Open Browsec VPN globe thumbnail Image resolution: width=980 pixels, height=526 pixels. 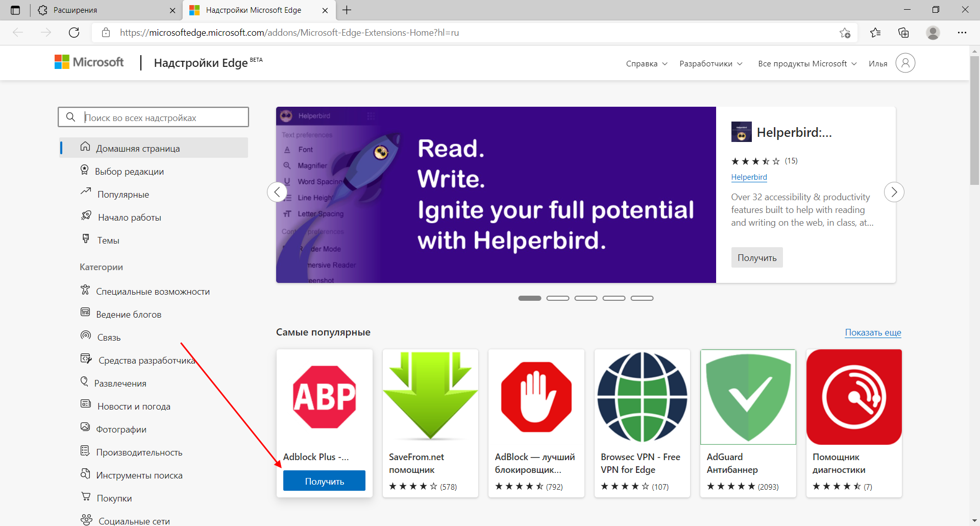pyautogui.click(x=642, y=397)
